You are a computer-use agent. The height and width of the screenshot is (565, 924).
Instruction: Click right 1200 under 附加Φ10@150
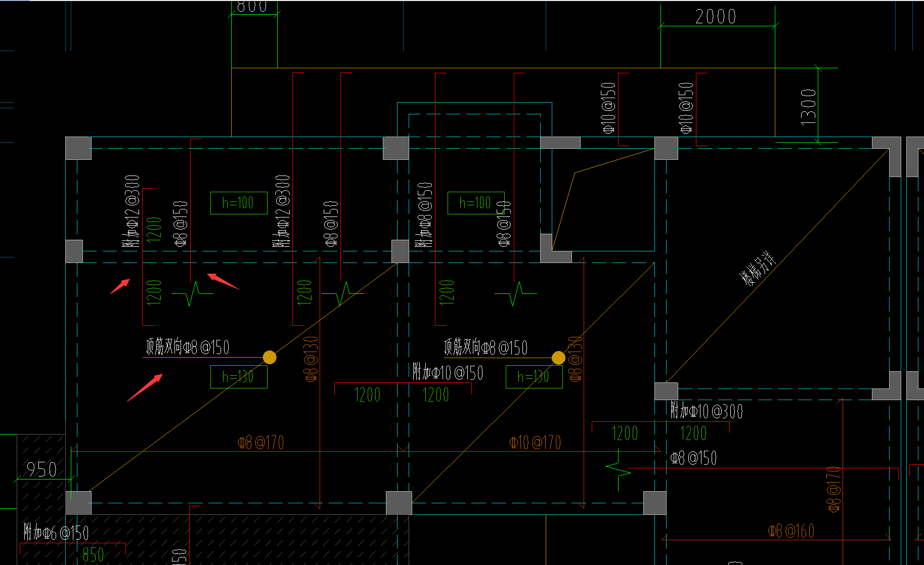435,395
